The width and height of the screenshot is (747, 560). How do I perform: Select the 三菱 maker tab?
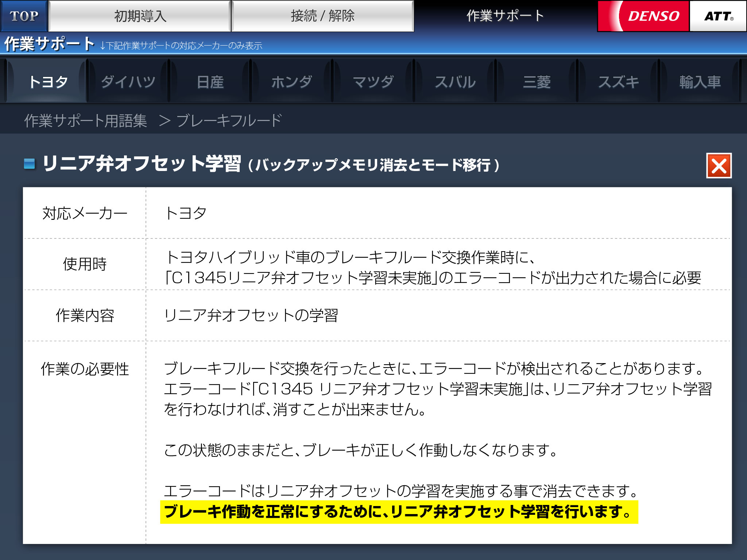pyautogui.click(x=537, y=82)
